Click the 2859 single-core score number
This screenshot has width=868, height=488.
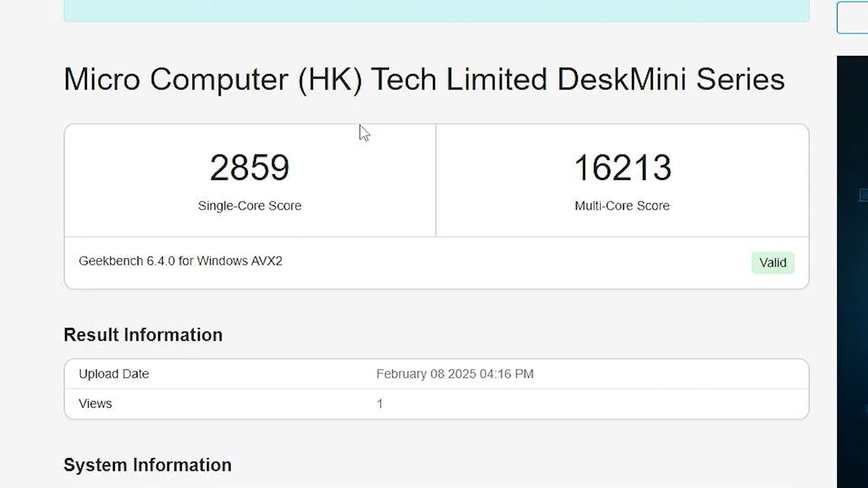tap(249, 168)
